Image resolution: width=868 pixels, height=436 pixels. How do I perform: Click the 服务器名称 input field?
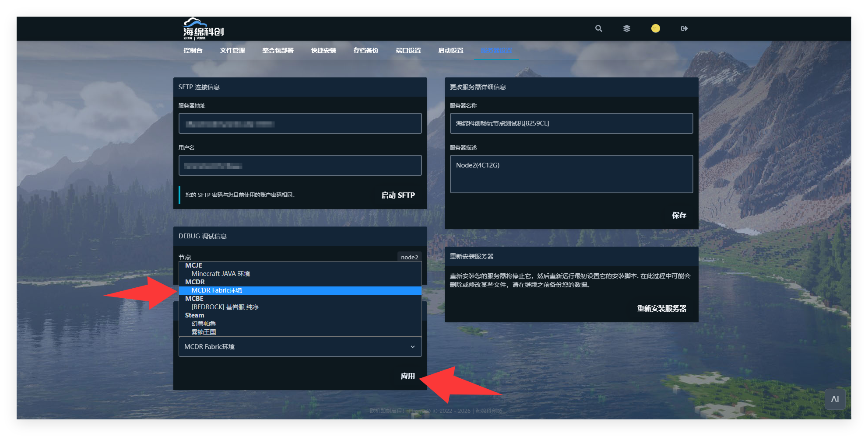tap(571, 123)
